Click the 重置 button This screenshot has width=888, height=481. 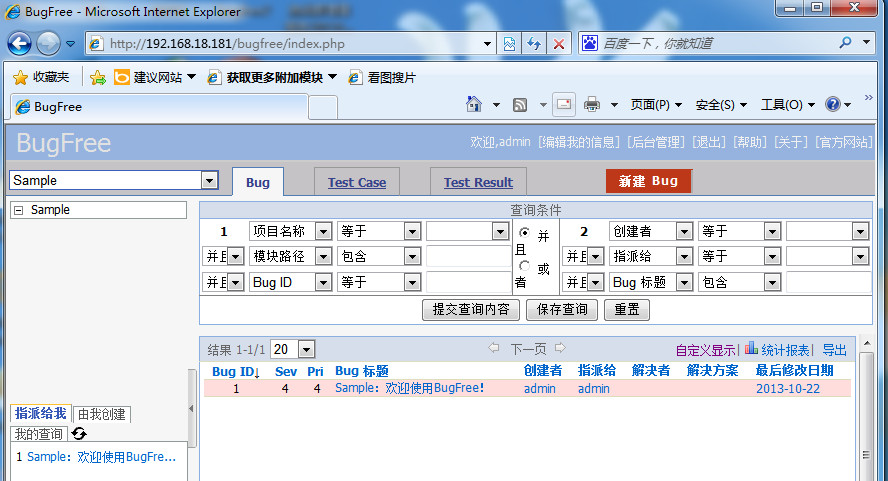tap(627, 309)
